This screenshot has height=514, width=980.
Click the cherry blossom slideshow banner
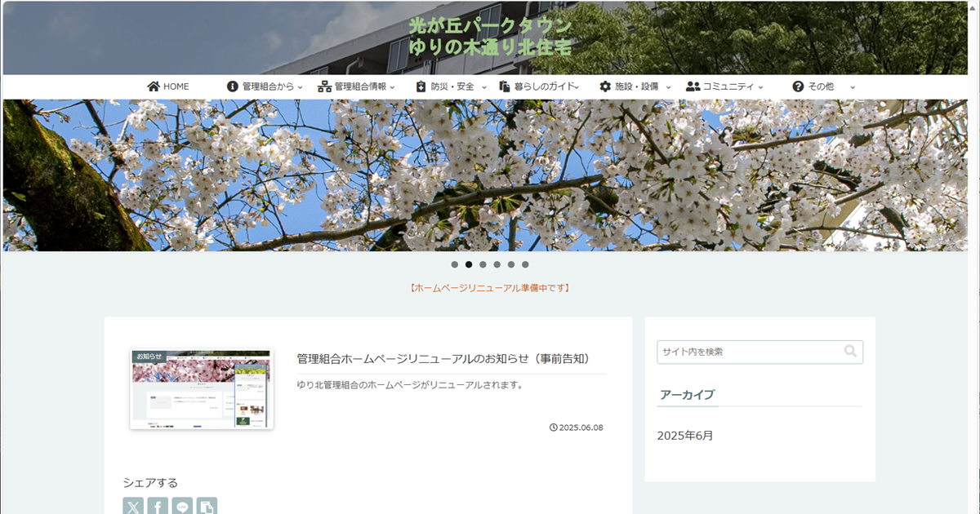[x=490, y=175]
